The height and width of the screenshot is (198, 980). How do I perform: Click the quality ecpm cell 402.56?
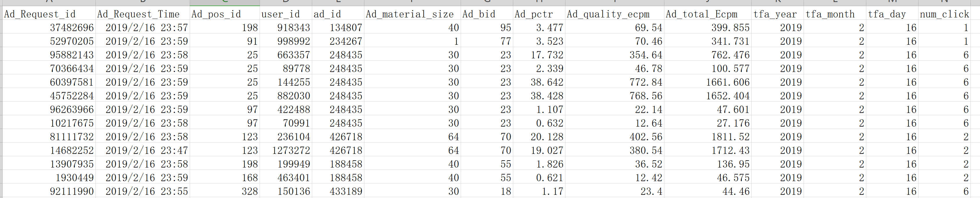point(614,137)
